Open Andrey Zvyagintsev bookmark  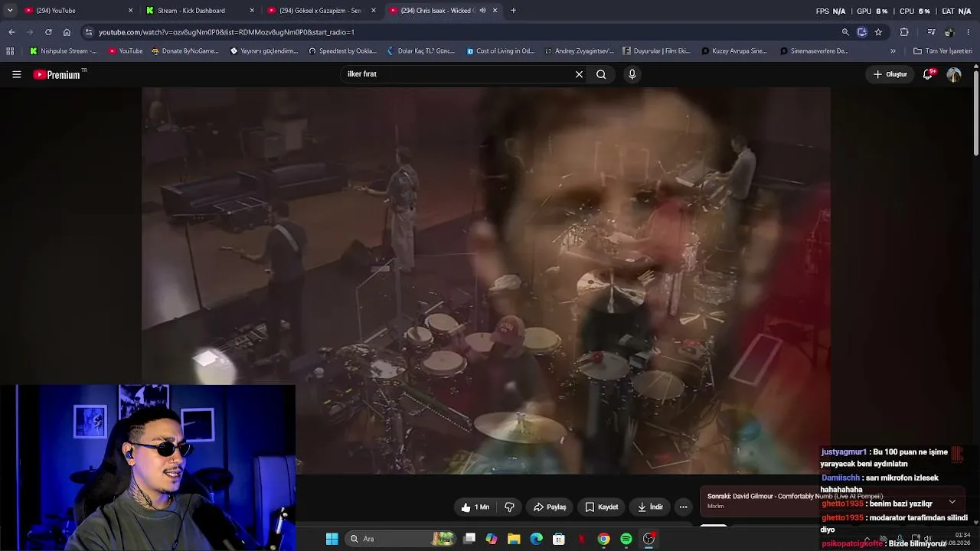[580, 51]
